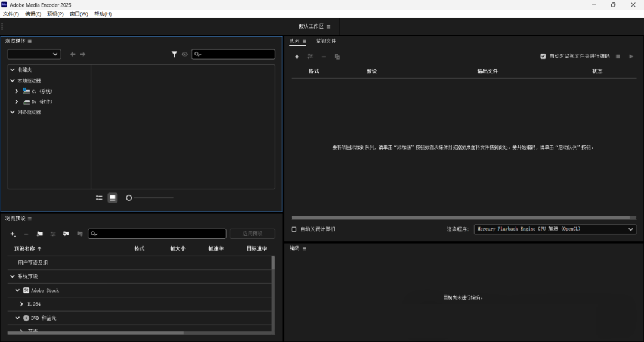Switch the media browser to list view

[99, 198]
